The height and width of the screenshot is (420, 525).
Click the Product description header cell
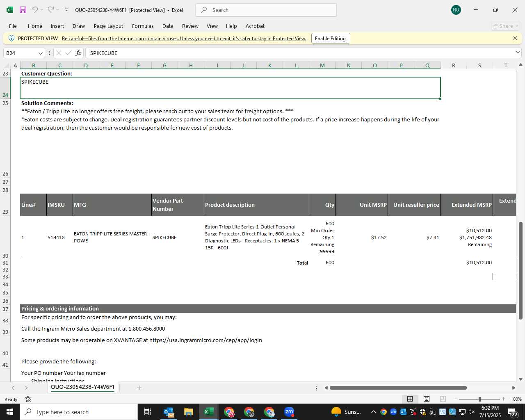coord(256,205)
